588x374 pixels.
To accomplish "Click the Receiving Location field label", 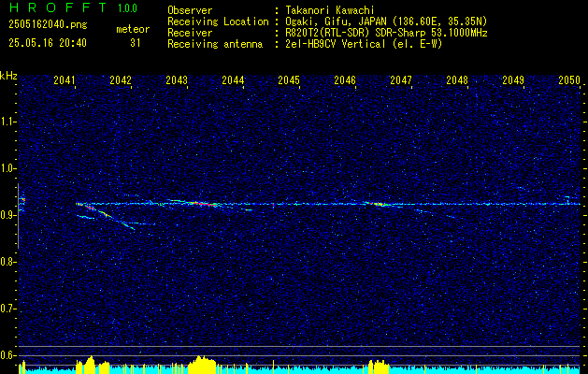I will (x=218, y=22).
